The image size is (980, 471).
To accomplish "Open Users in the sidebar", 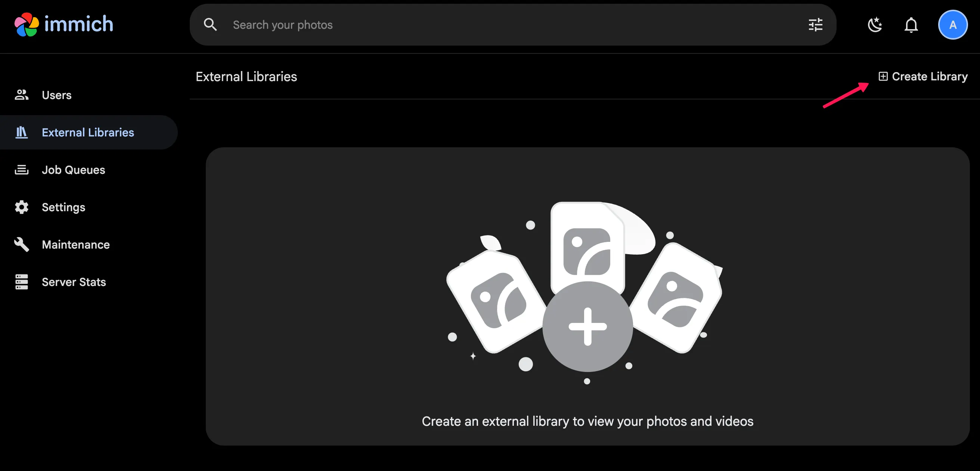I will point(57,95).
